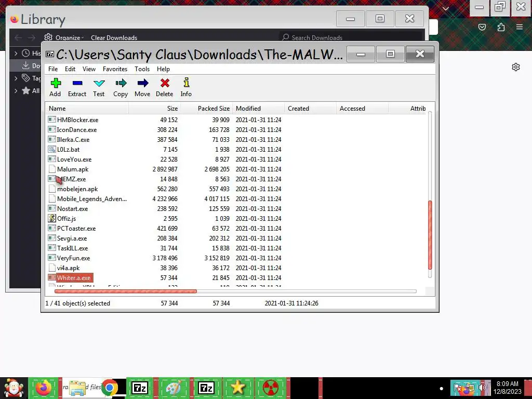Click the green Add plus icon
This screenshot has height=399, width=532.
56,83
